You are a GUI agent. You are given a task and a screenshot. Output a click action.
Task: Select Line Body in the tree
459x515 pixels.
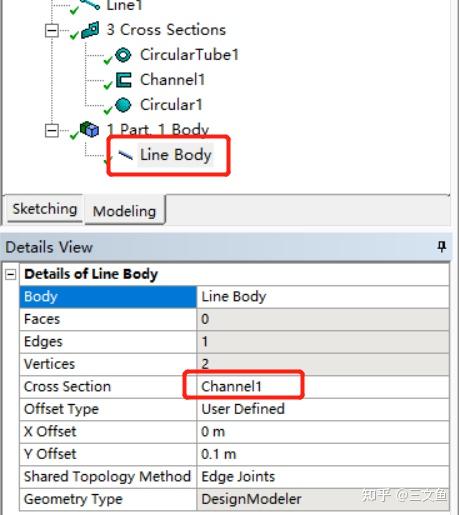point(176,155)
